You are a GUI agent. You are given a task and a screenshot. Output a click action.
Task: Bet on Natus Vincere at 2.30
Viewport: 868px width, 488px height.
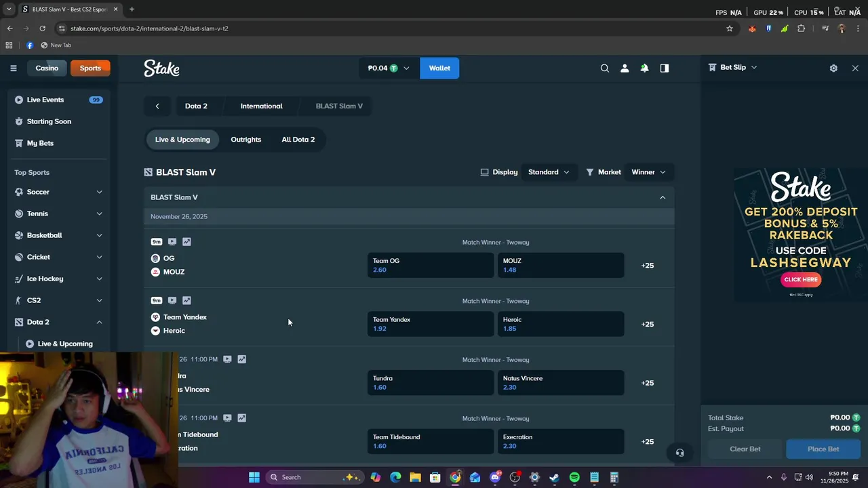[x=561, y=383]
